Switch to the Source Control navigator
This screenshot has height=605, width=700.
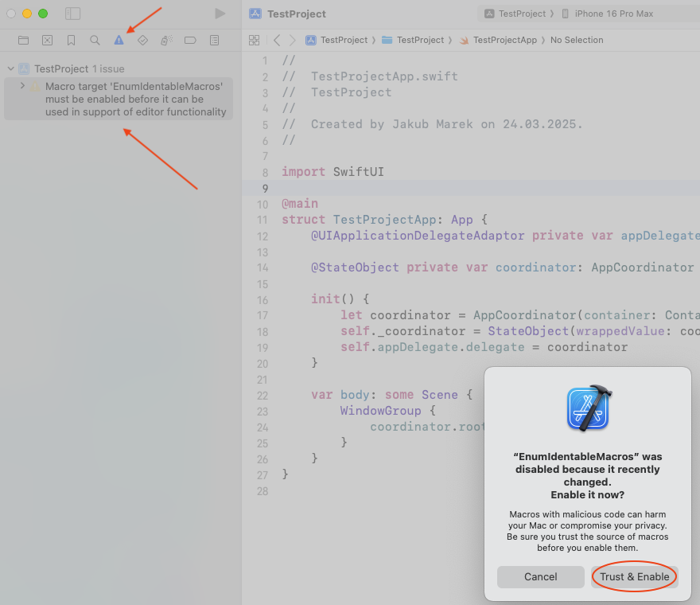pos(47,40)
